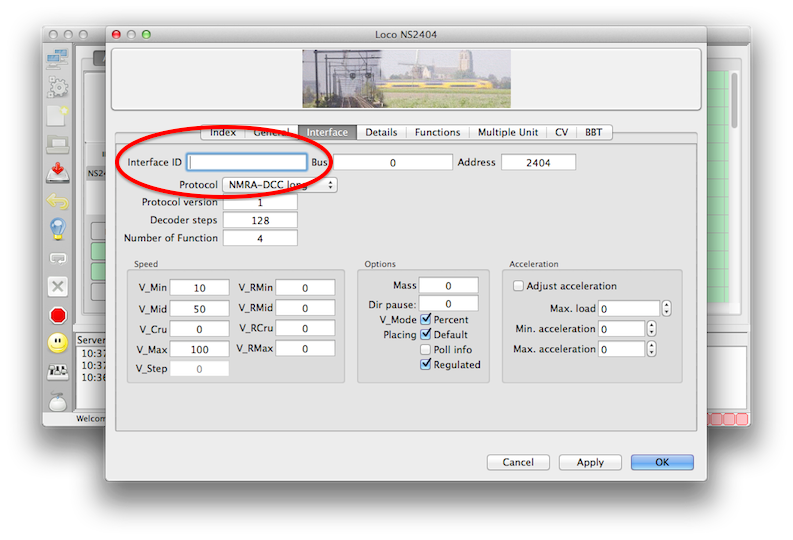The width and height of the screenshot is (793, 540).
Task: Click the Interface ID text field
Action: [x=247, y=162]
